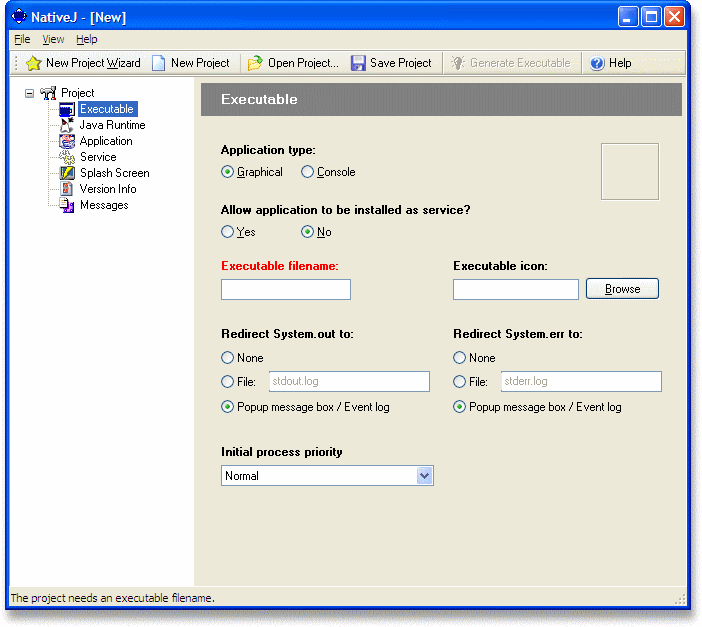
Task: Open the Initial process priority dropdown
Action: (424, 476)
